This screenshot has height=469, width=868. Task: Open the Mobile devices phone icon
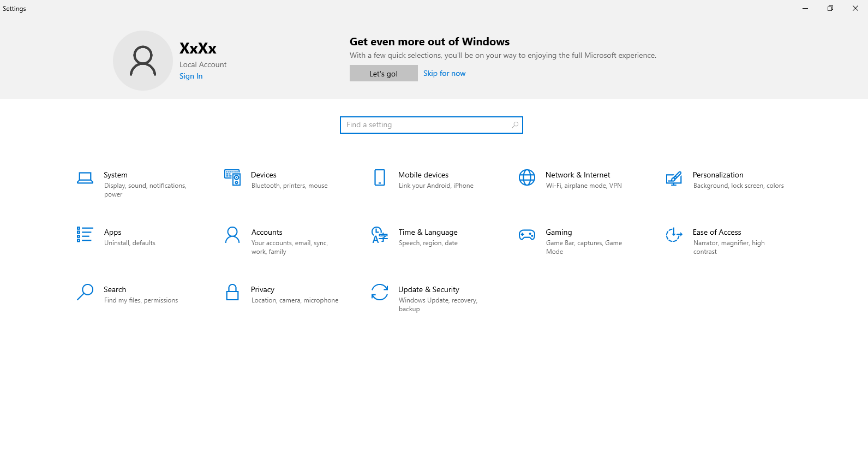[380, 177]
